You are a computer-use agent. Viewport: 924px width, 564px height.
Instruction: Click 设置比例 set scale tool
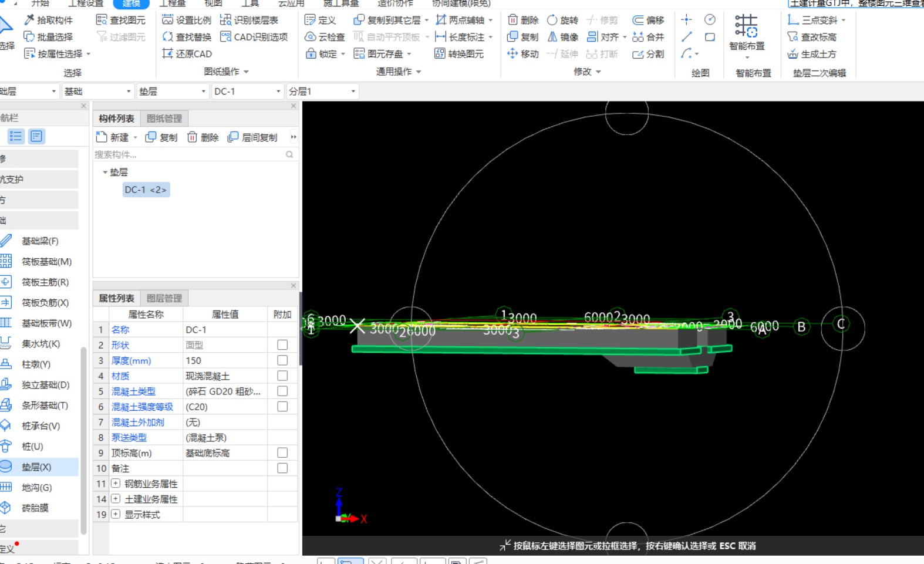[187, 20]
